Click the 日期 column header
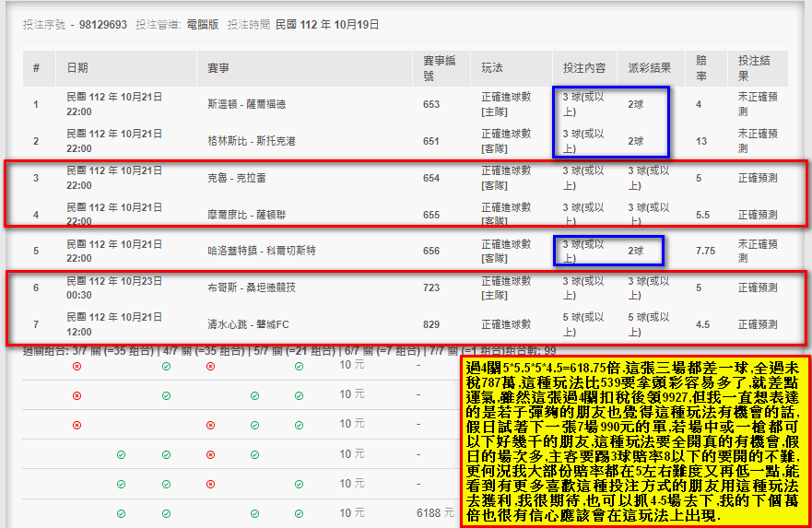 (77, 68)
